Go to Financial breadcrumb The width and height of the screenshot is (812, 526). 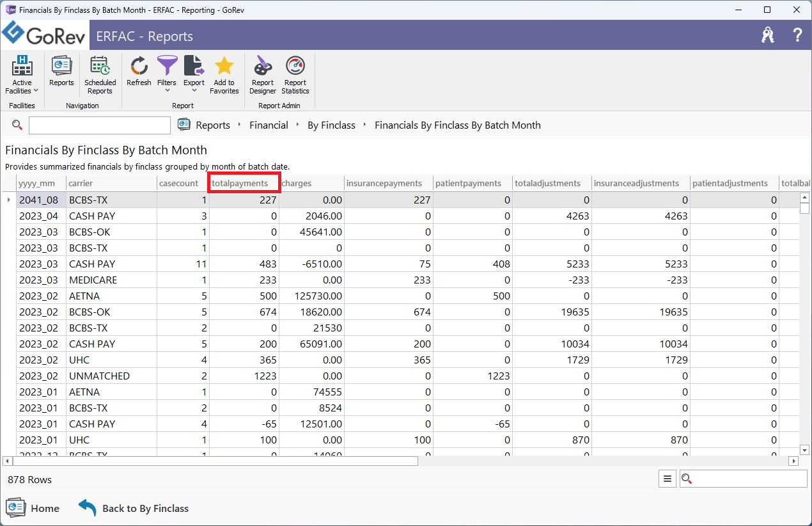[x=269, y=125]
